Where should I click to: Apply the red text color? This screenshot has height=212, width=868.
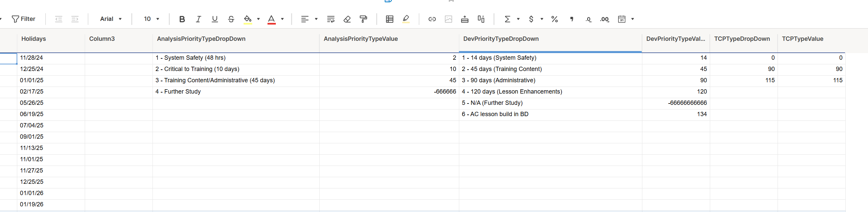pyautogui.click(x=271, y=20)
